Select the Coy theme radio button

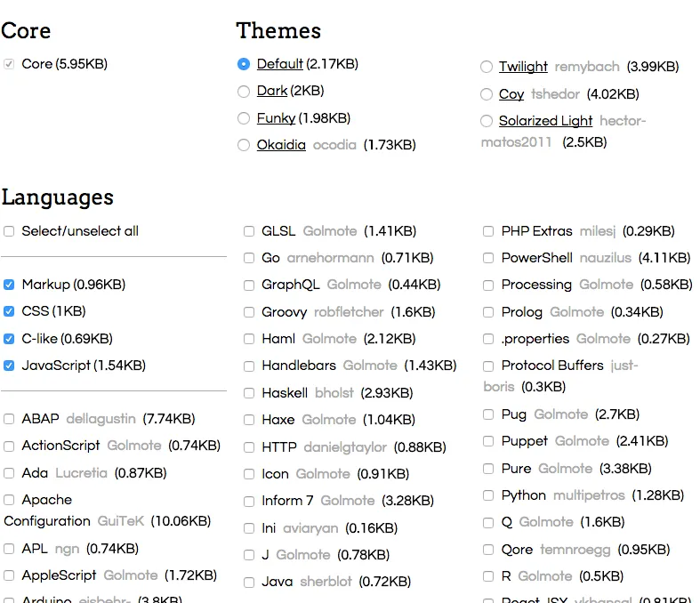487,94
